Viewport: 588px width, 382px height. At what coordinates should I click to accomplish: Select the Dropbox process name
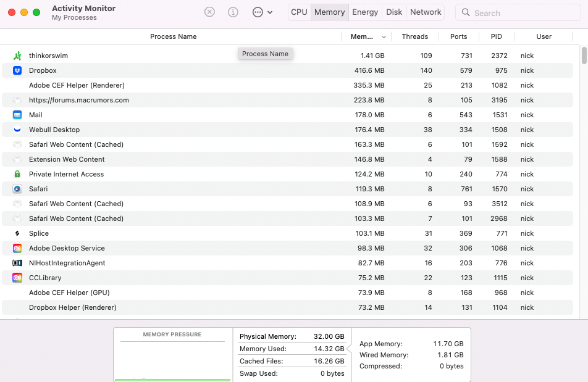coord(43,70)
